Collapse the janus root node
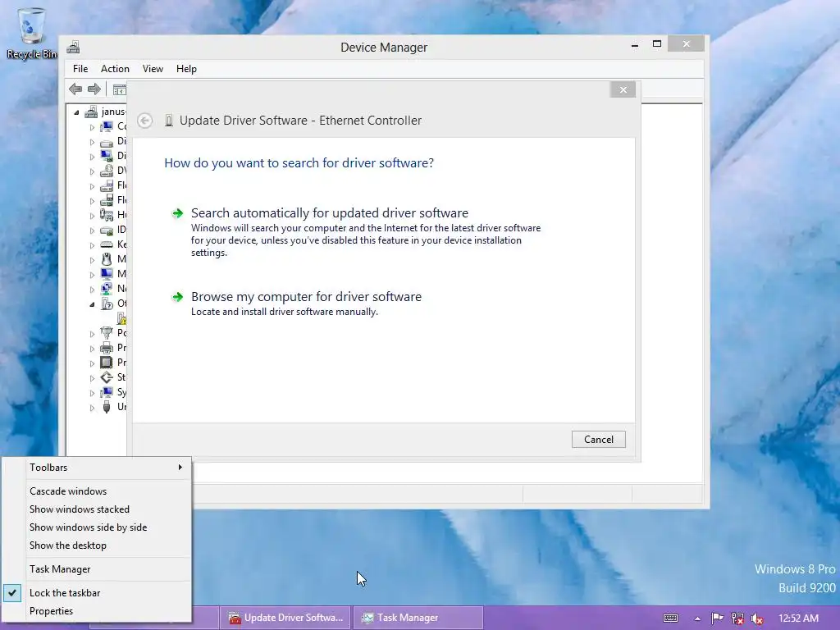840x630 pixels. click(76, 112)
